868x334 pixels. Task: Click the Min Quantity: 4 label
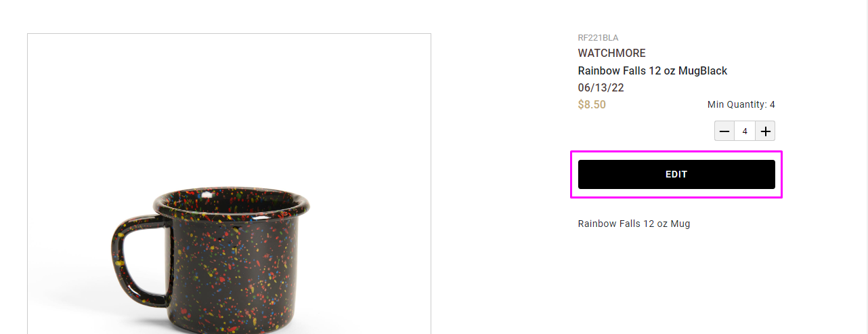741,104
